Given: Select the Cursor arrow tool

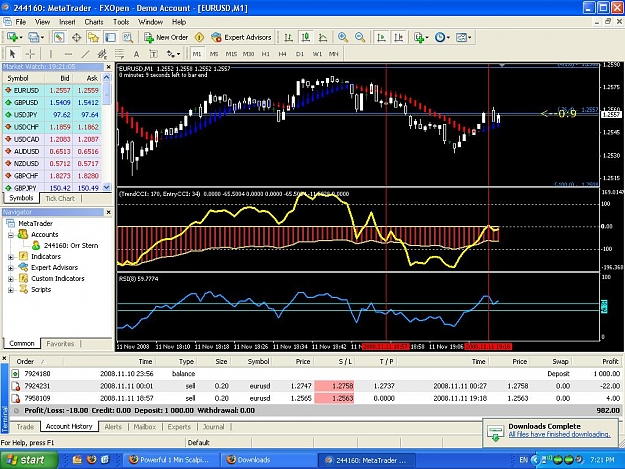Looking at the screenshot, I should (12, 54).
